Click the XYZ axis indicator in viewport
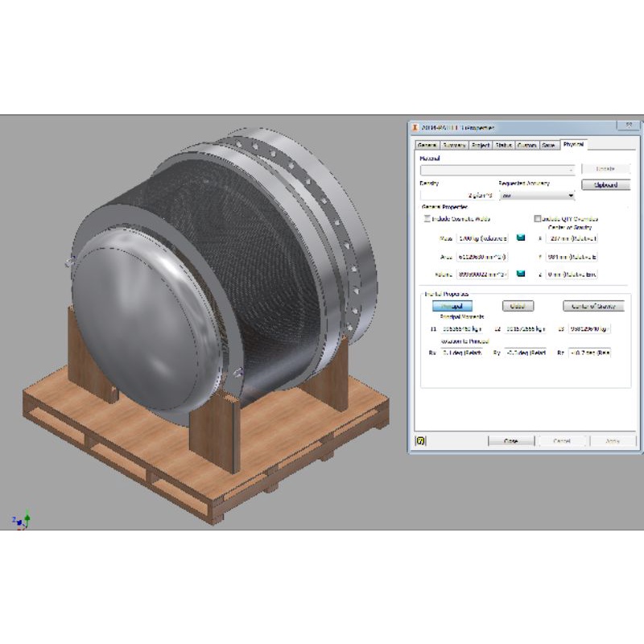 click(22, 521)
